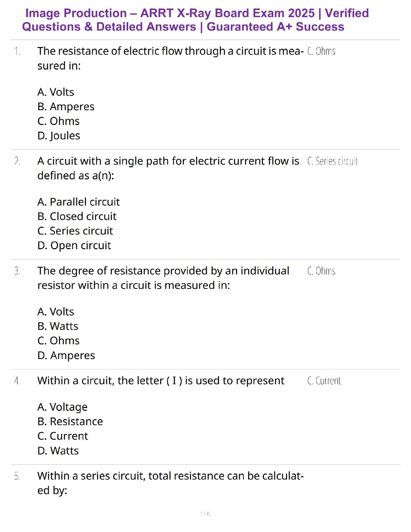Select 'B. Watts' under question 3
Image resolution: width=411 pixels, height=532 pixels.
tap(58, 326)
